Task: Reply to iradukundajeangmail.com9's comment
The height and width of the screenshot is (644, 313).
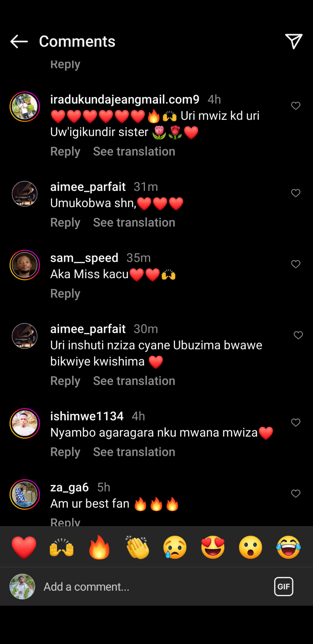Action: coord(65,151)
